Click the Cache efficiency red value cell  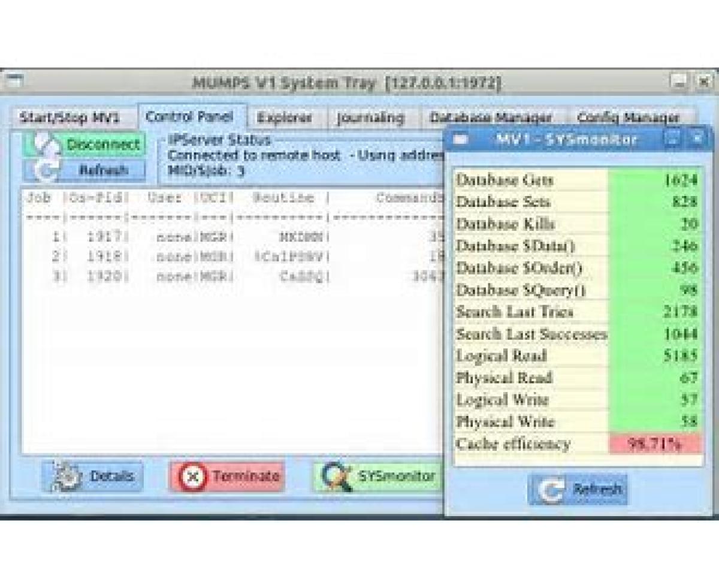[654, 444]
